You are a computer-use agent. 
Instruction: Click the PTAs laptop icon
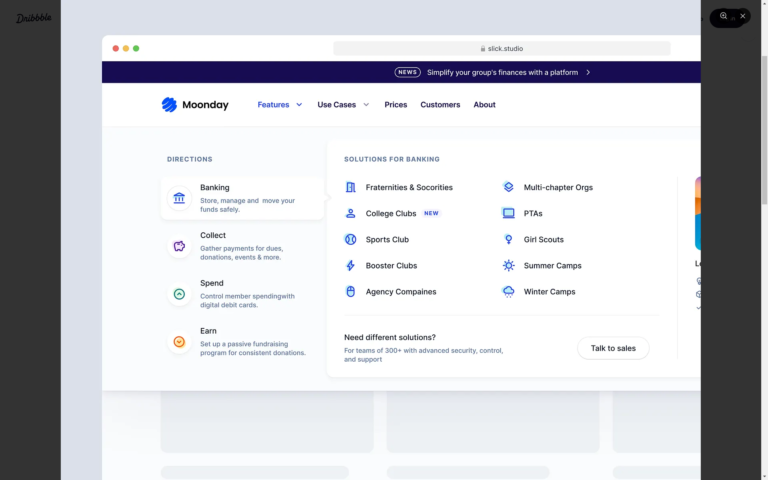[x=508, y=213]
